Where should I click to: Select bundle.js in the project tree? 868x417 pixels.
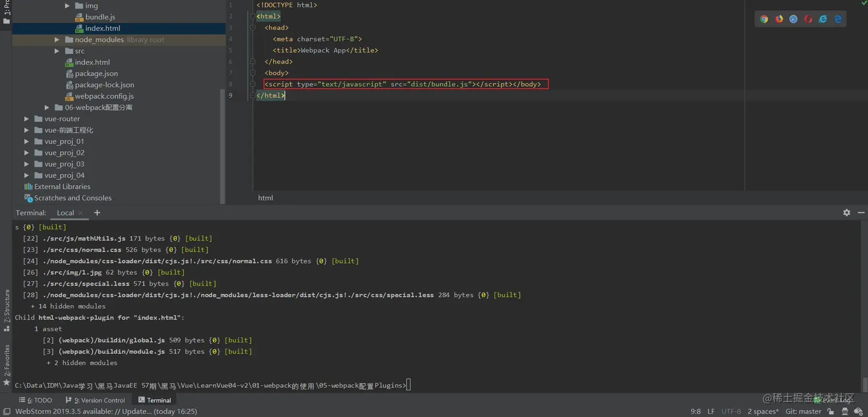pos(100,17)
